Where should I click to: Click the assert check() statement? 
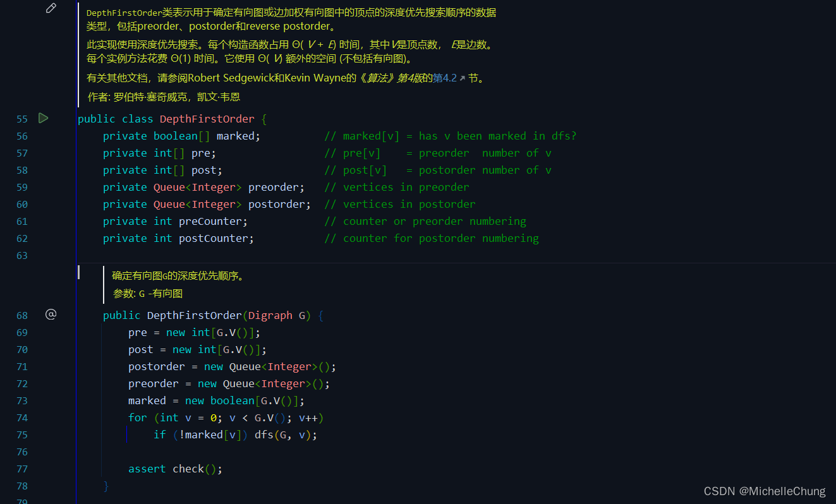(x=175, y=469)
